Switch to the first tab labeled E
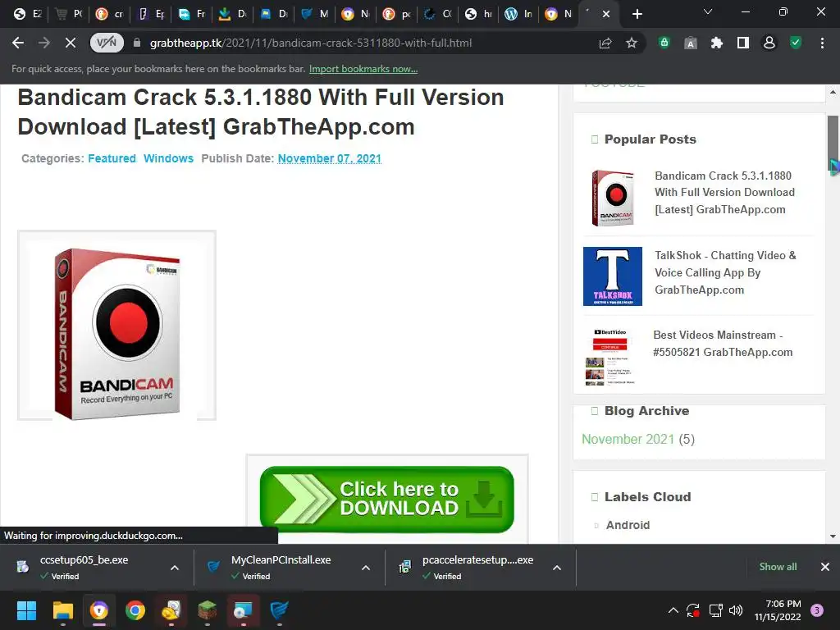Screen dimensions: 840x630 tap(27, 15)
